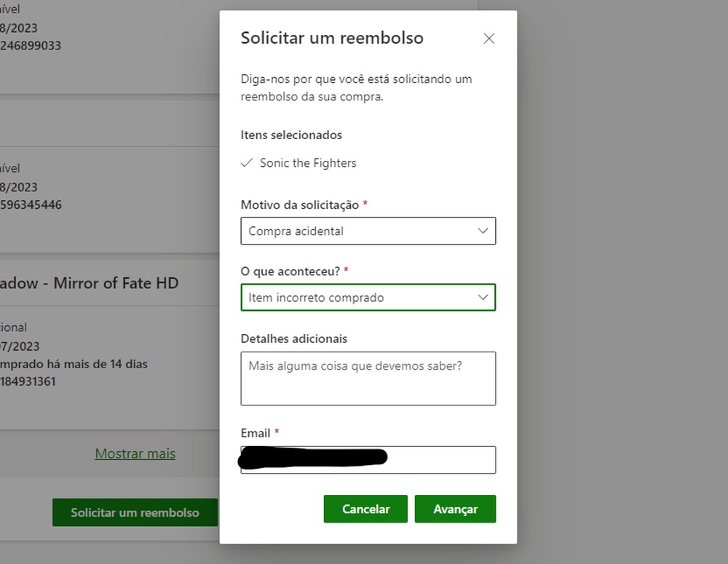
Task: Click inside the Email input field
Action: [368, 459]
